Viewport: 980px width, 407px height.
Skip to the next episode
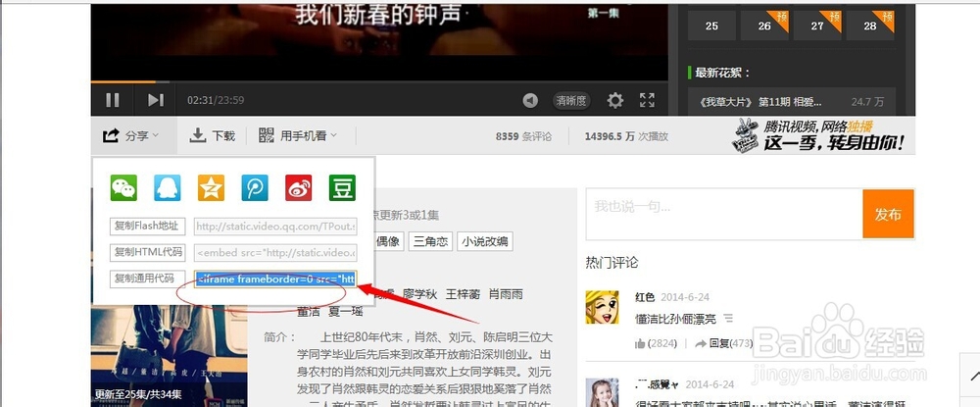pyautogui.click(x=156, y=100)
